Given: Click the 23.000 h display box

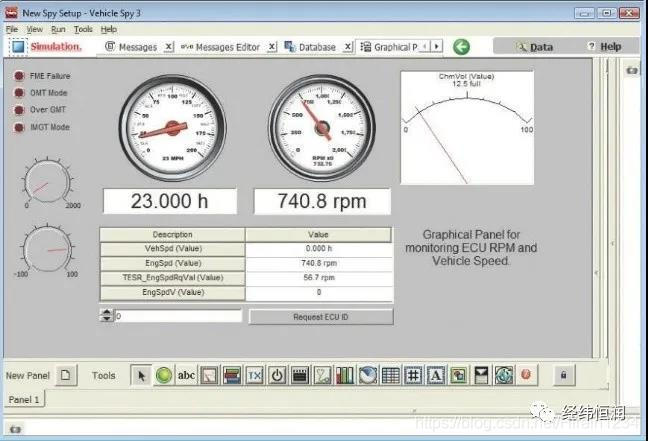Looking at the screenshot, I should coord(169,201).
